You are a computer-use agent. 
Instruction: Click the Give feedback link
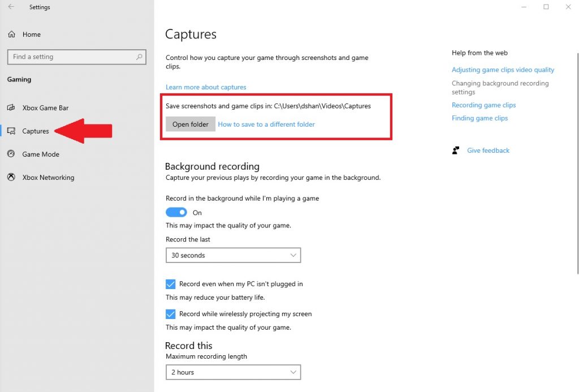488,150
